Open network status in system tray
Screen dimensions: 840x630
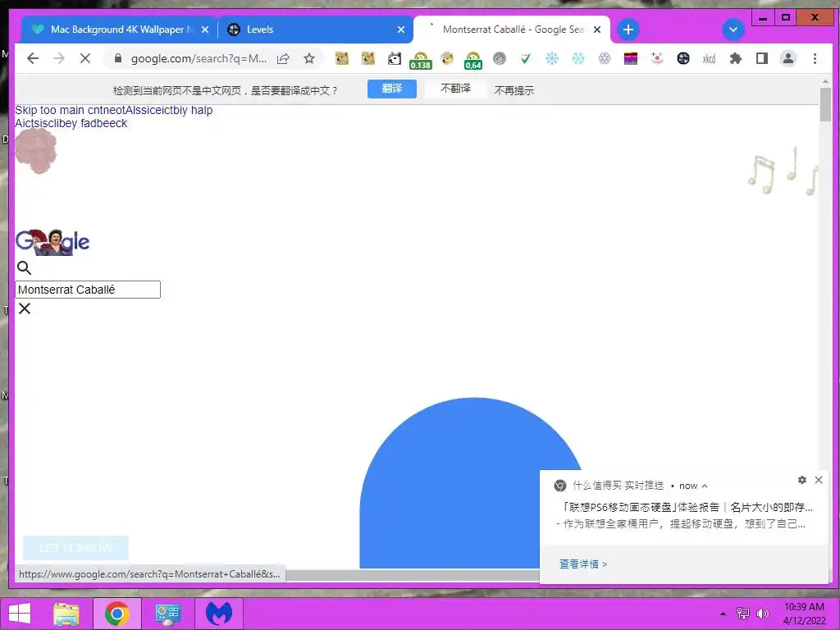pos(743,614)
